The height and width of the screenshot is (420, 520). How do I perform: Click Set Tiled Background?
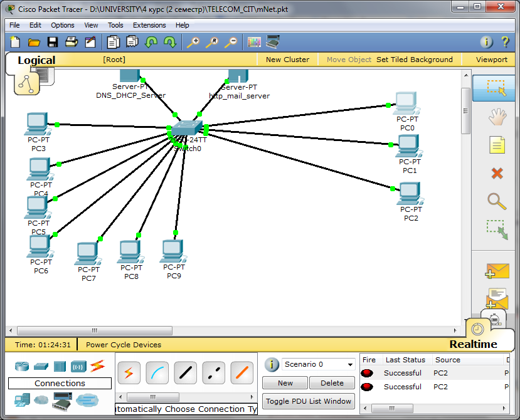point(414,60)
